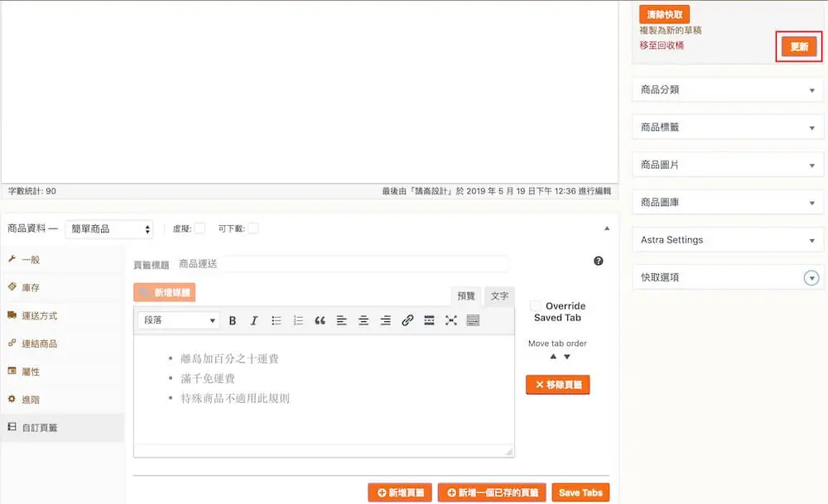Click 新增一個已存的頁籤 button
The width and height of the screenshot is (828, 504).
(492, 492)
